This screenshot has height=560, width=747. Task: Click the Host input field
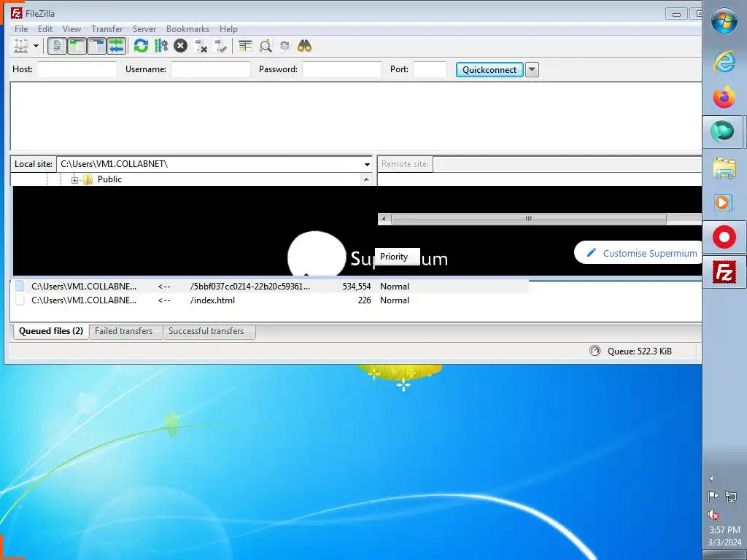pos(77,69)
